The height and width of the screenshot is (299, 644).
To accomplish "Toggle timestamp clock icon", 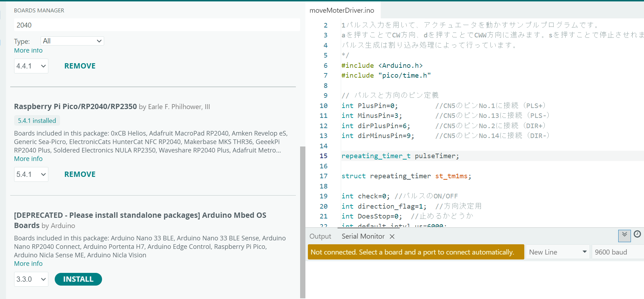I will [637, 234].
